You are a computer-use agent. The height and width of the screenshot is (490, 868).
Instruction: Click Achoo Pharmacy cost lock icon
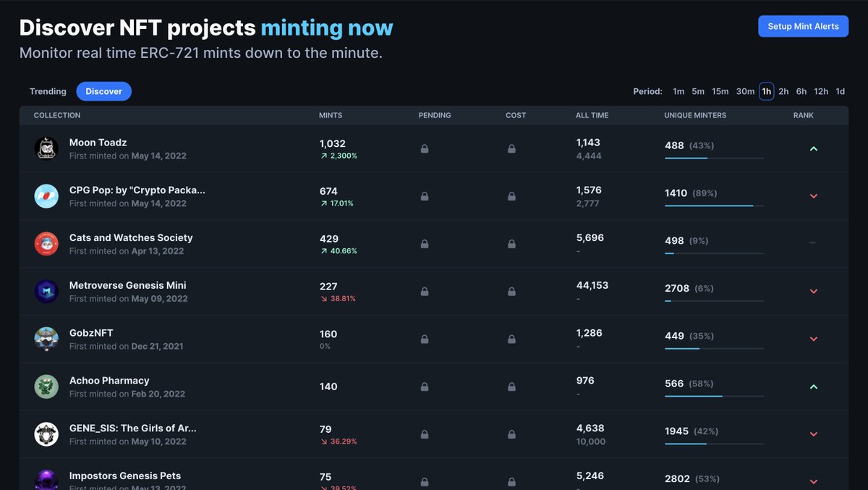[511, 386]
